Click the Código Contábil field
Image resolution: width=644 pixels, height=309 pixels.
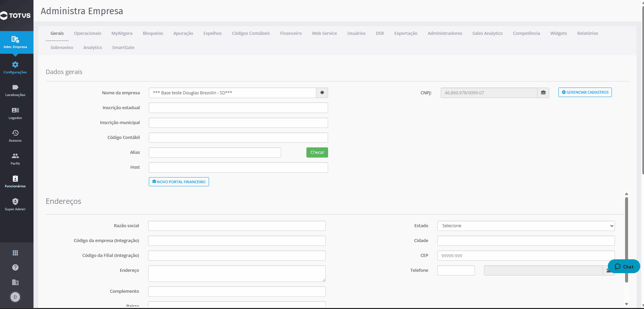pos(238,138)
